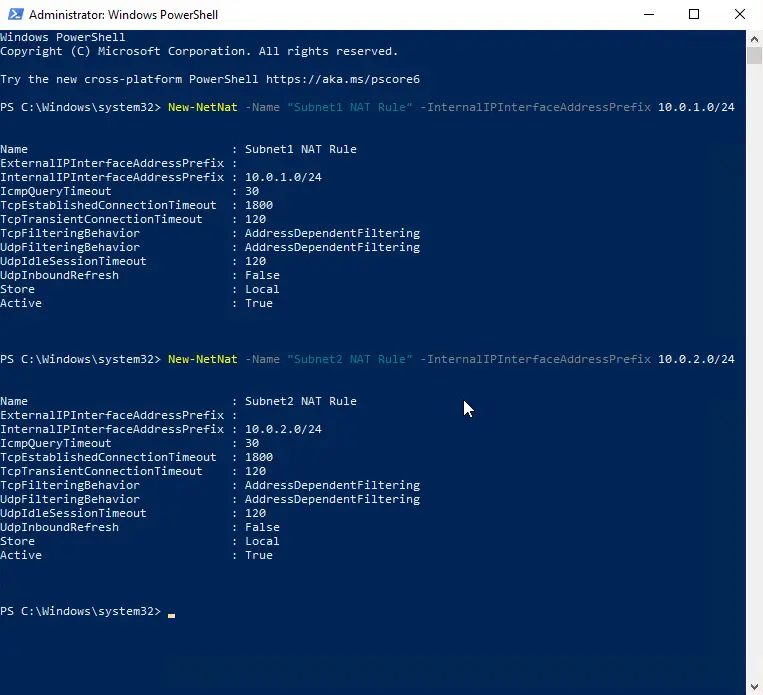Click the Copyright Microsoft Corporation line
763x695 pixels.
[x=199, y=52]
